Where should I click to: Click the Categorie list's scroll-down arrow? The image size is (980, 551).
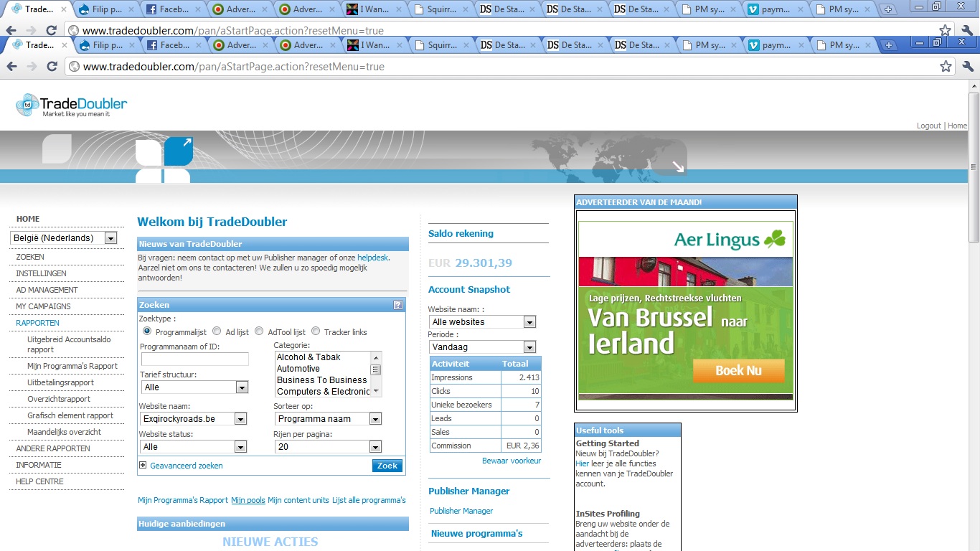pyautogui.click(x=375, y=391)
